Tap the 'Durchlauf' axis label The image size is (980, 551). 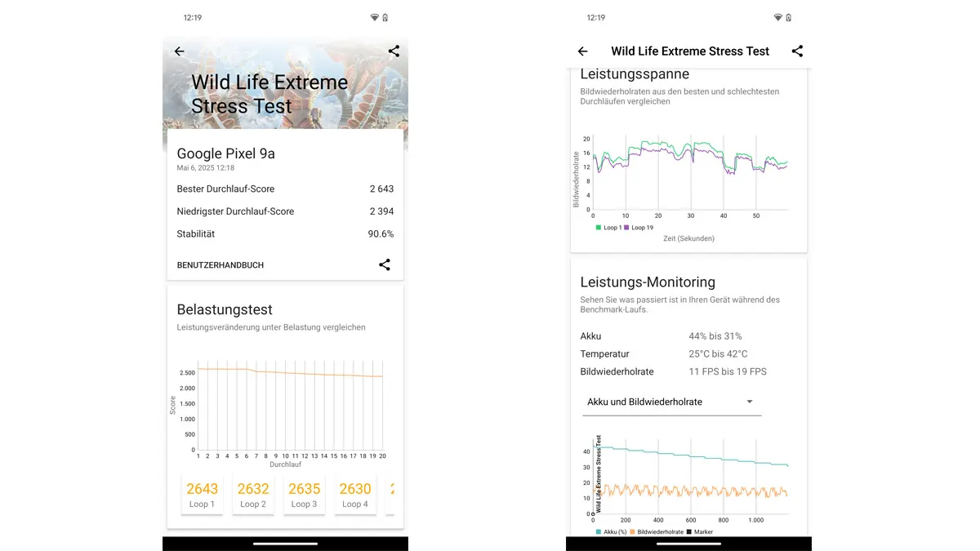(x=285, y=464)
